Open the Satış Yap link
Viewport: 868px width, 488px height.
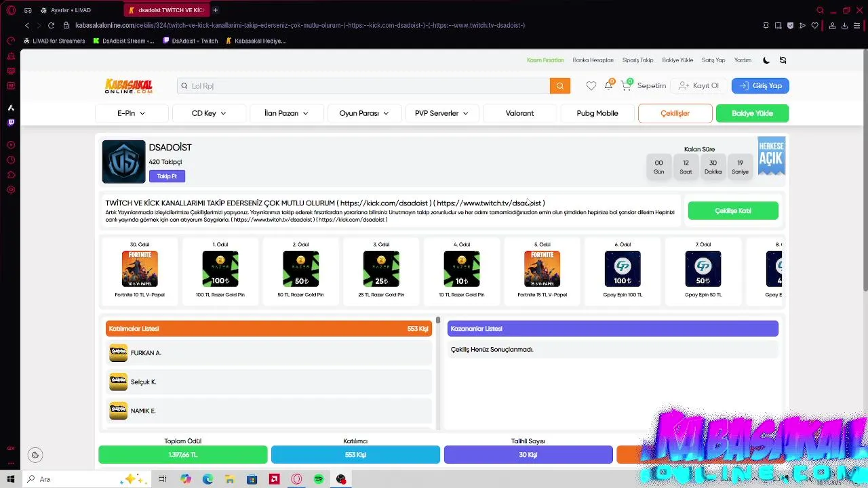click(713, 60)
